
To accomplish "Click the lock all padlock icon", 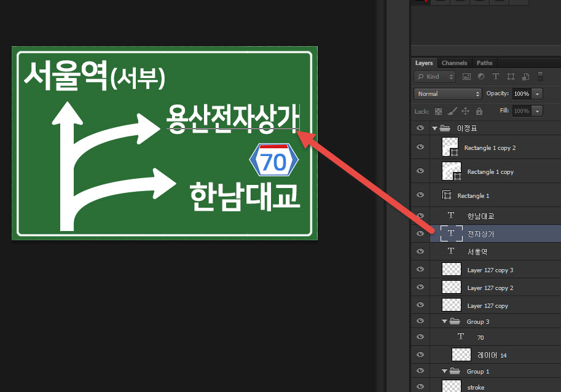I will [479, 111].
